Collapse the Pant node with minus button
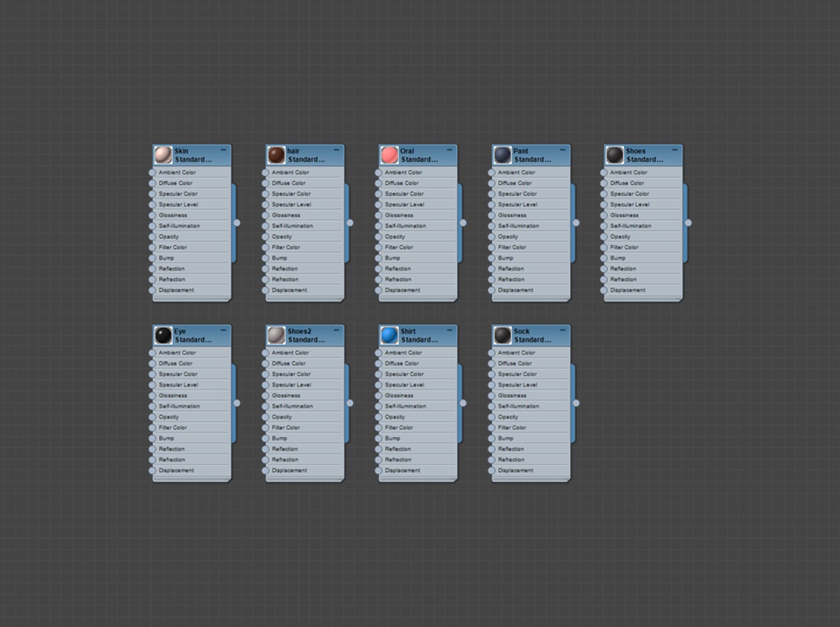Screen dimensions: 840x627 pyautogui.click(x=563, y=150)
